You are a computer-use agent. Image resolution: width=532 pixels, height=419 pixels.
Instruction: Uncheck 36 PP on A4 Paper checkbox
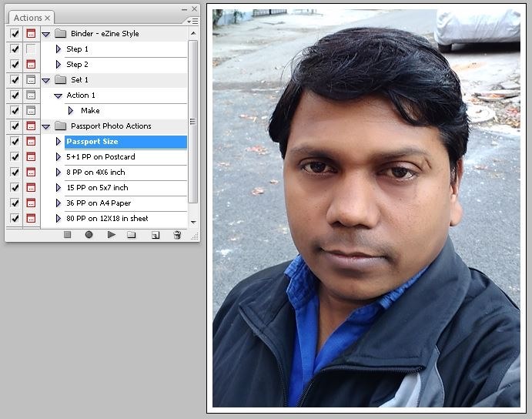pos(15,203)
